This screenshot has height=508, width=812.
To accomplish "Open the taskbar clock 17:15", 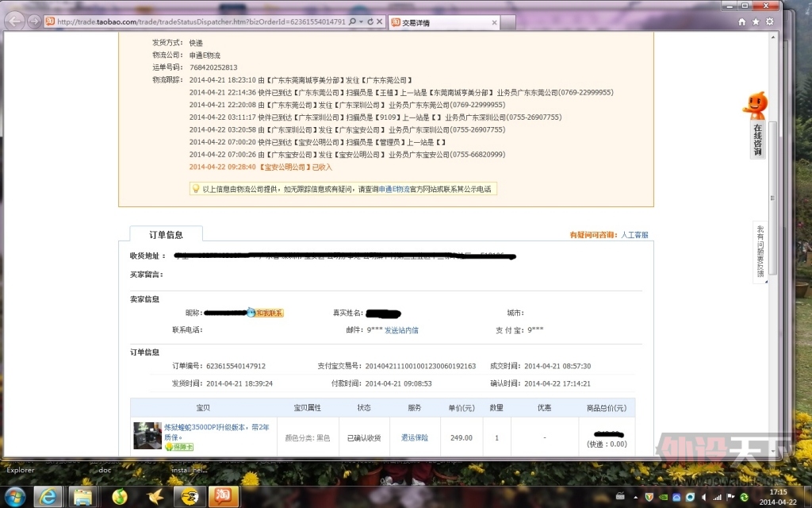I will (778, 497).
